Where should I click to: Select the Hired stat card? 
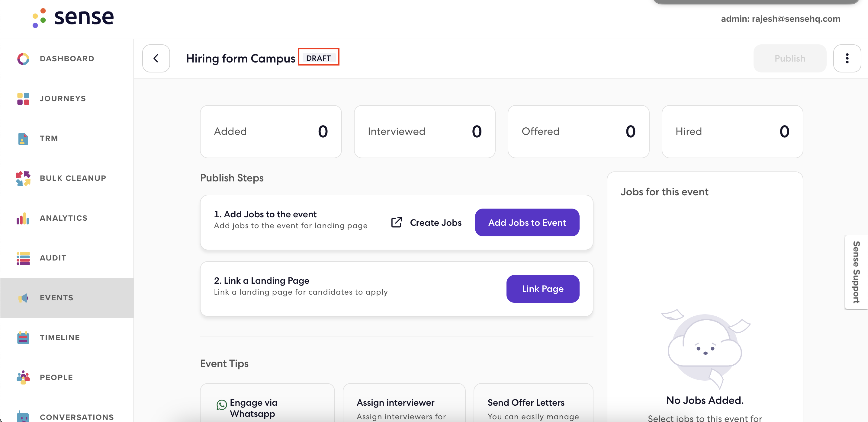732,131
